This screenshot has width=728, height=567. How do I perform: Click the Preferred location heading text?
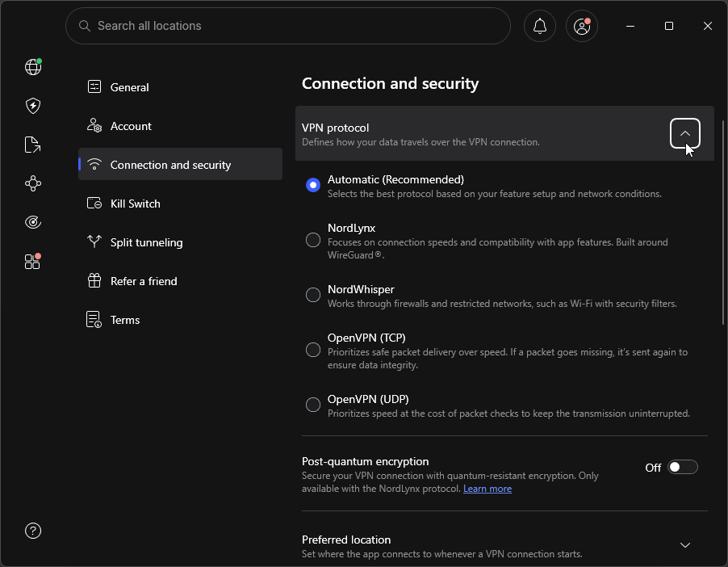pyautogui.click(x=346, y=540)
